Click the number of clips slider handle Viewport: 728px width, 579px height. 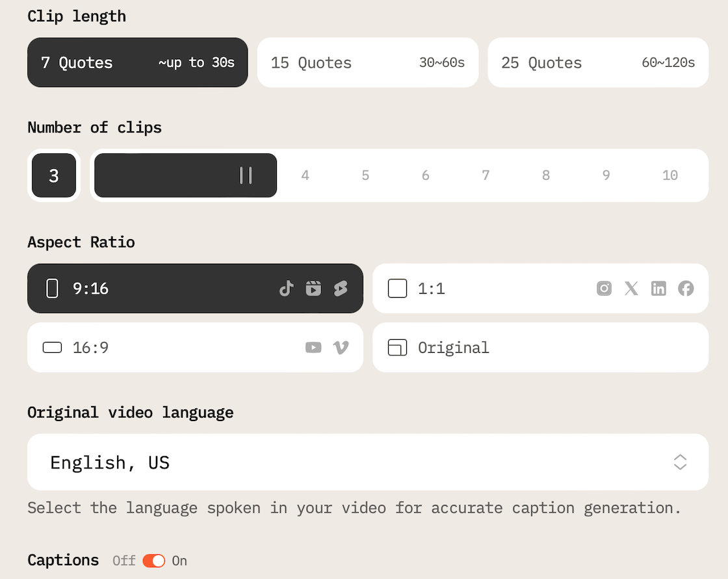(x=246, y=175)
